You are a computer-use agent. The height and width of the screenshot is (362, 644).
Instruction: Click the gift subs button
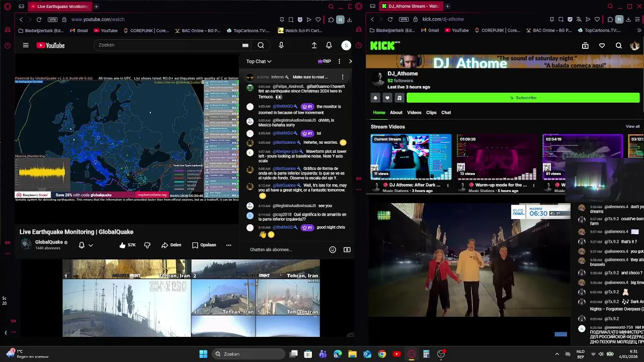(x=399, y=98)
